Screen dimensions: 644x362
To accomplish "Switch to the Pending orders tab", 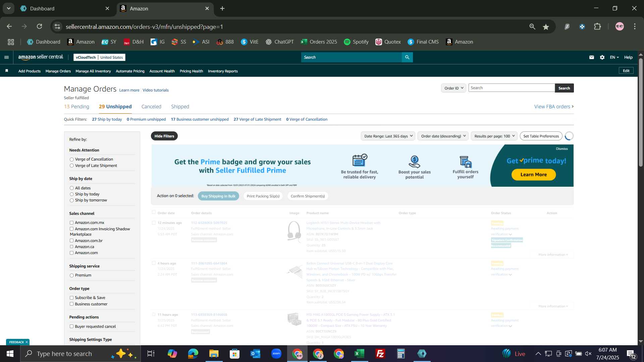I will 76,107.
